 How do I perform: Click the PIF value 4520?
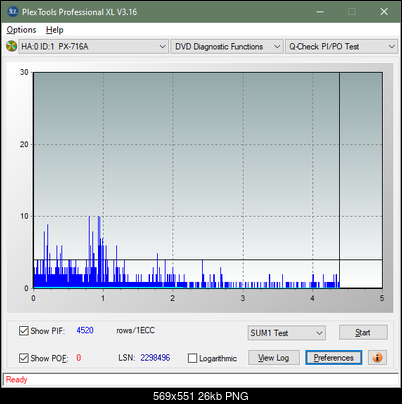pyautogui.click(x=85, y=330)
